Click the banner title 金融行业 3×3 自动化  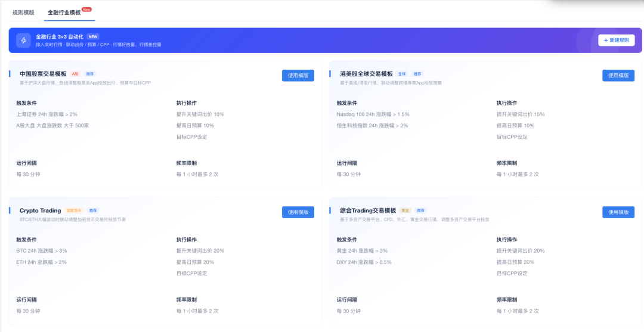pyautogui.click(x=60, y=36)
